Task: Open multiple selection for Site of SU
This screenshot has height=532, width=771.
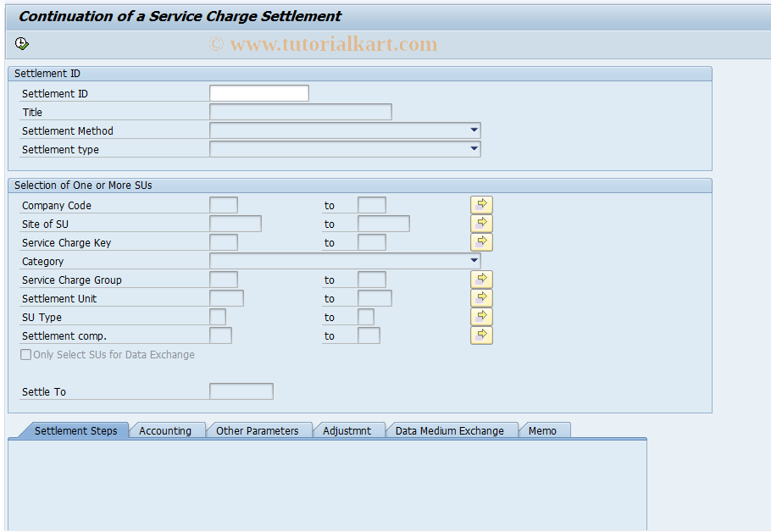Action: pos(481,224)
